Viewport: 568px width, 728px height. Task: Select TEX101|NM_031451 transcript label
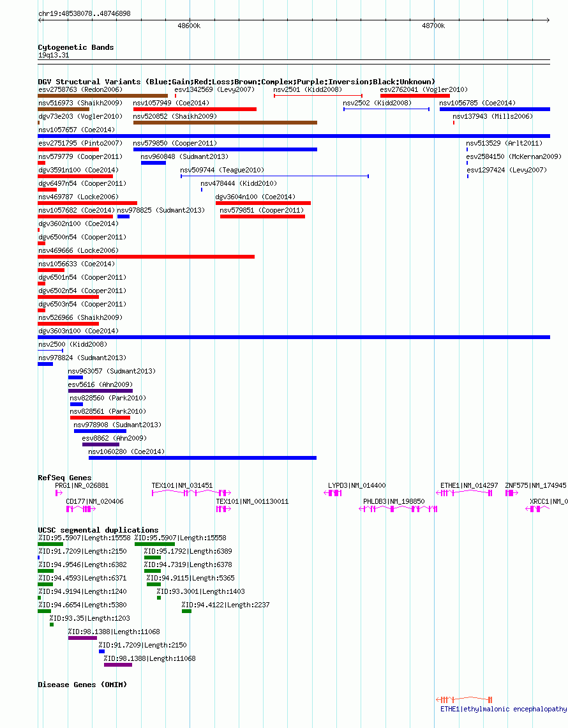click(x=182, y=486)
